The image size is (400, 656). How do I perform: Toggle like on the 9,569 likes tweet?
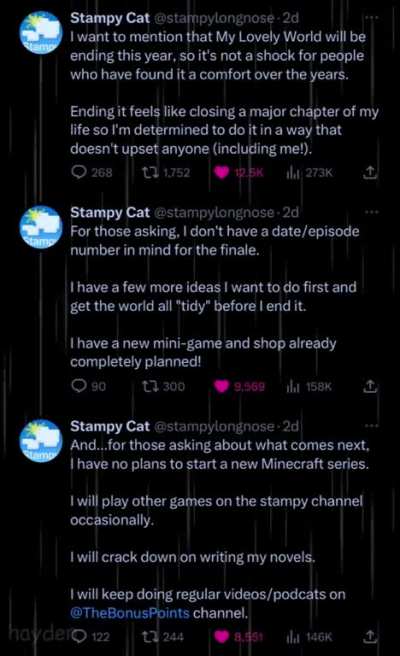(x=222, y=386)
